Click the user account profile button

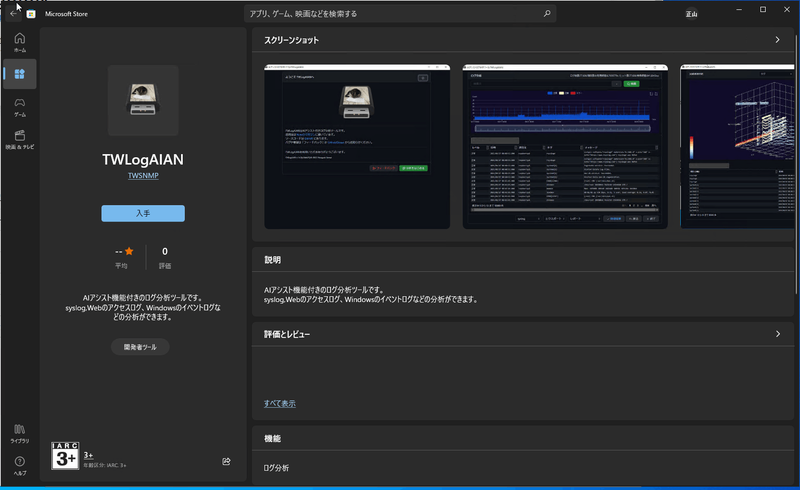coord(692,14)
